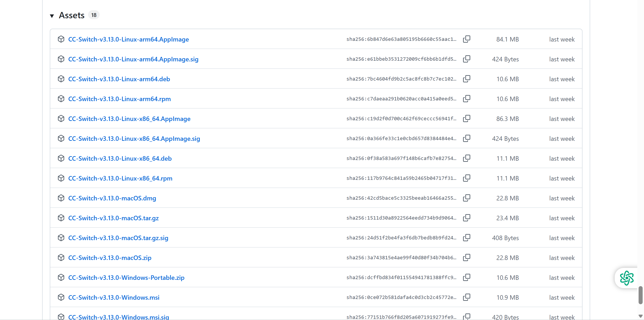The width and height of the screenshot is (644, 320).
Task: Click the 23.4 MB size value
Action: 507,218
